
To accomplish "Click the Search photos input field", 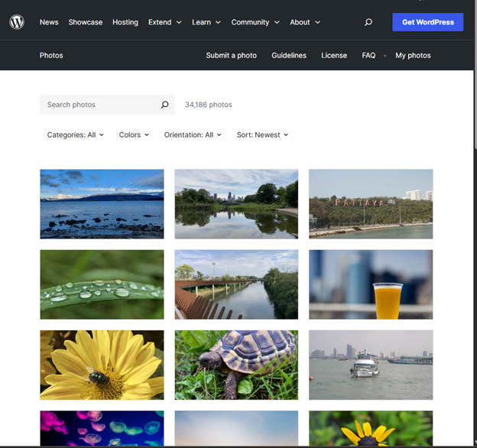I will (x=99, y=105).
